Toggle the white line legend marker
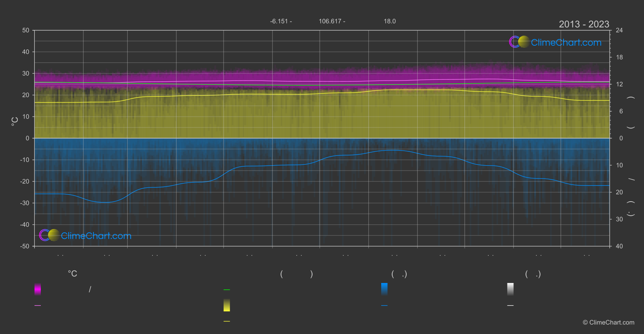This screenshot has width=644, height=334. tap(510, 306)
